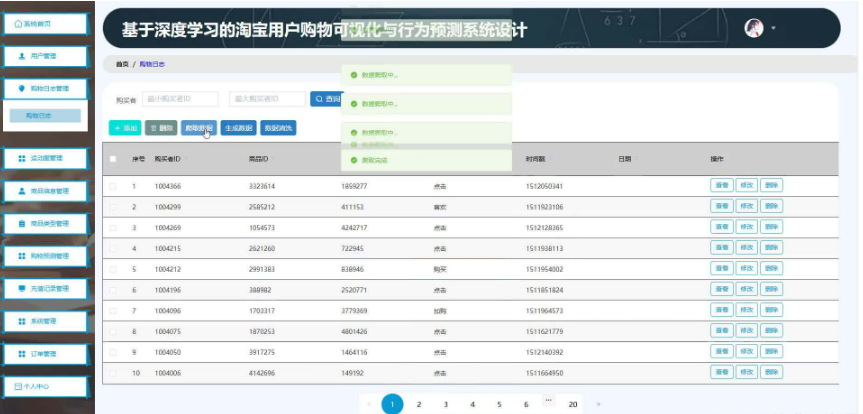This screenshot has width=863, height=414.
Task: Open the user avatar in the header
Action: click(x=753, y=28)
